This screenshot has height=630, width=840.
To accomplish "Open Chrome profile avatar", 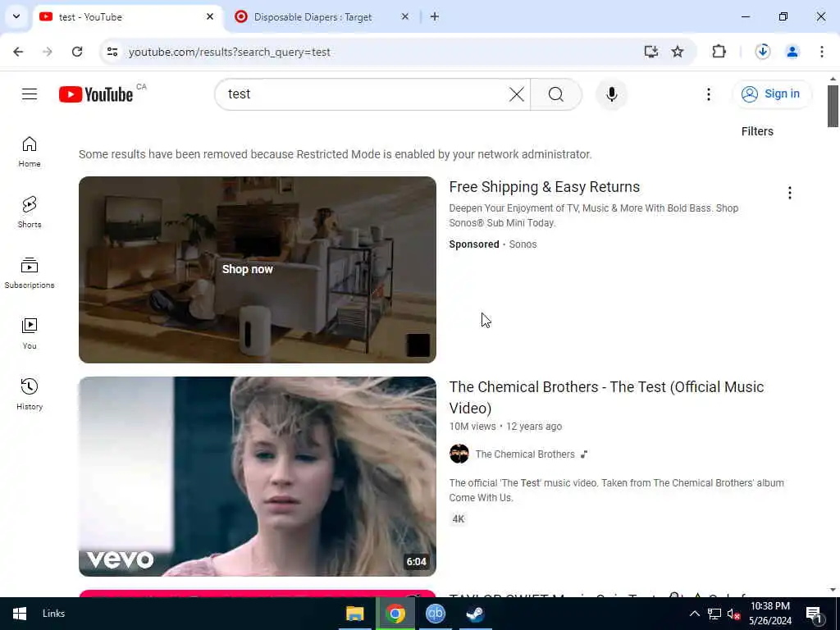I will coord(792,52).
